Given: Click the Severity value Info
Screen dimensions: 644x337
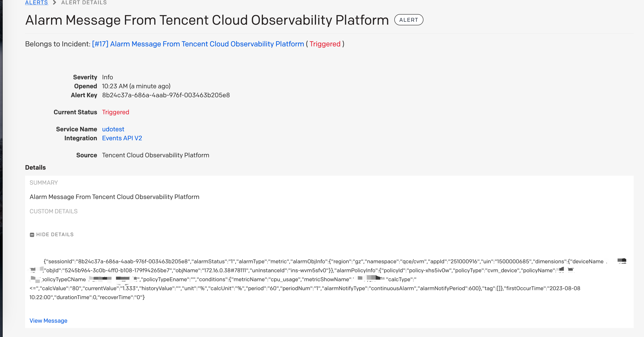Looking at the screenshot, I should click(107, 77).
